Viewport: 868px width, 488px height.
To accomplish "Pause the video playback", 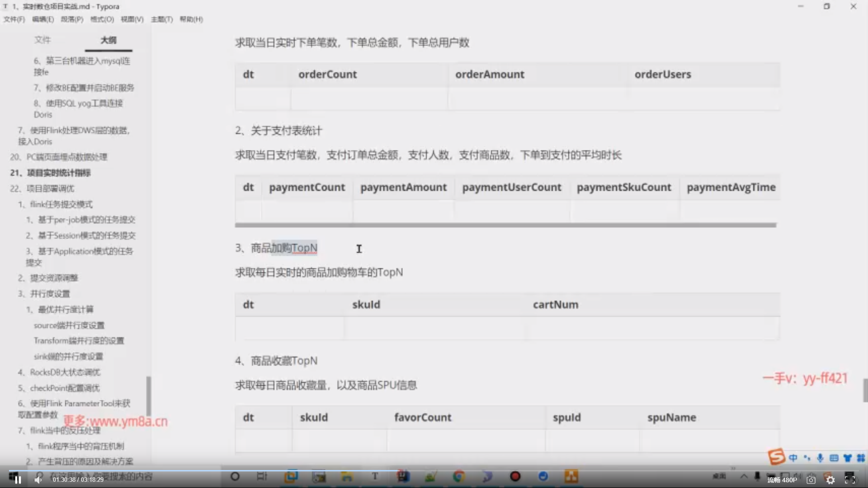I will pyautogui.click(x=18, y=480).
